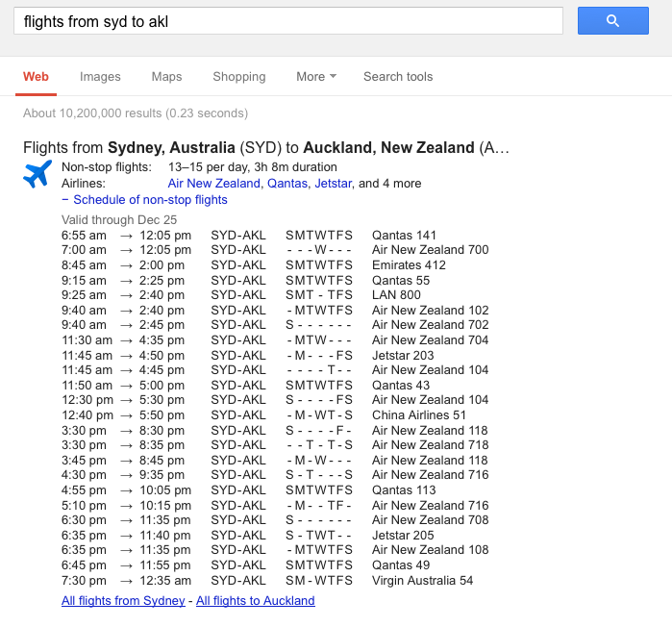Open All flights to Auckland link
Viewport: 672px width, 627px height.
(x=256, y=601)
